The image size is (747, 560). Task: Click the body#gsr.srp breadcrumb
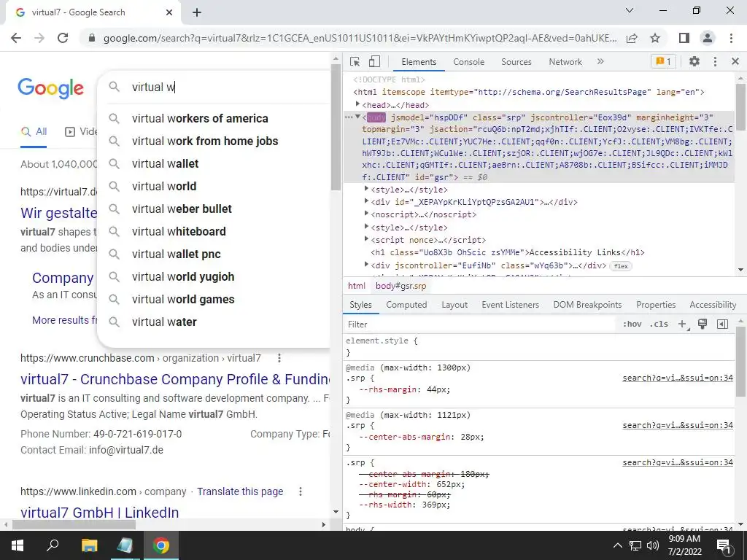coord(400,286)
